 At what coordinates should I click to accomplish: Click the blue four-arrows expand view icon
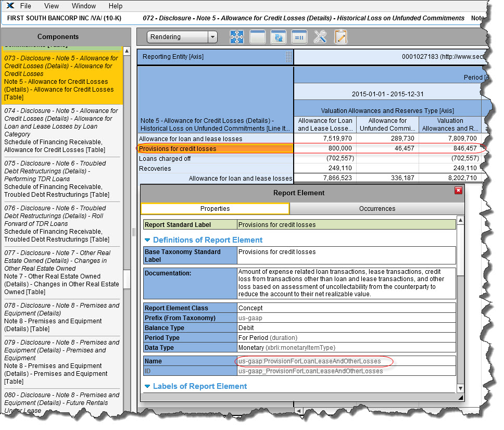pyautogui.click(x=237, y=37)
